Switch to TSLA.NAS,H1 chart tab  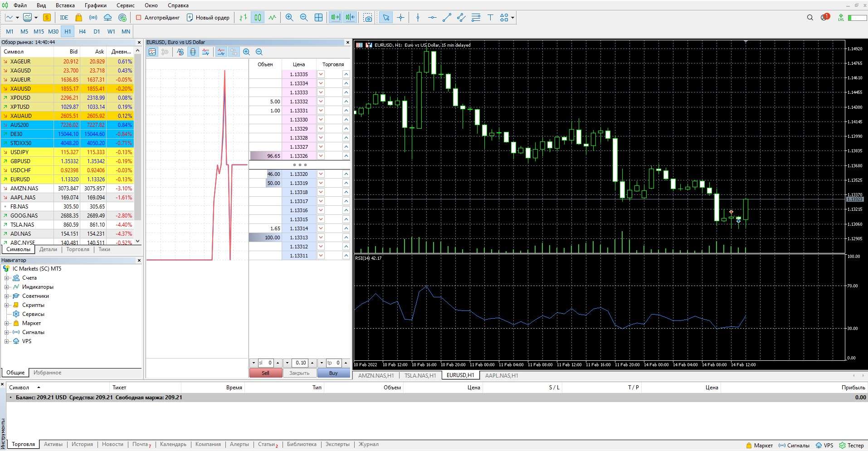point(420,375)
